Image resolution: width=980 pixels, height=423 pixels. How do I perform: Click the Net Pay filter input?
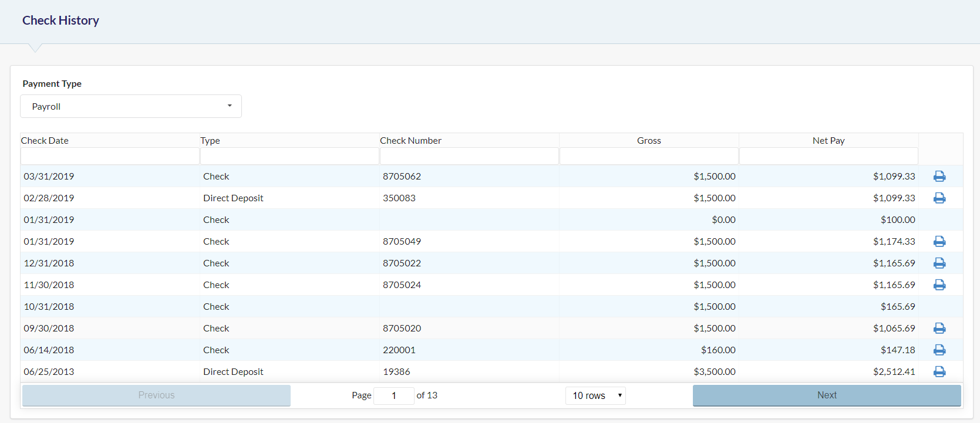829,156
